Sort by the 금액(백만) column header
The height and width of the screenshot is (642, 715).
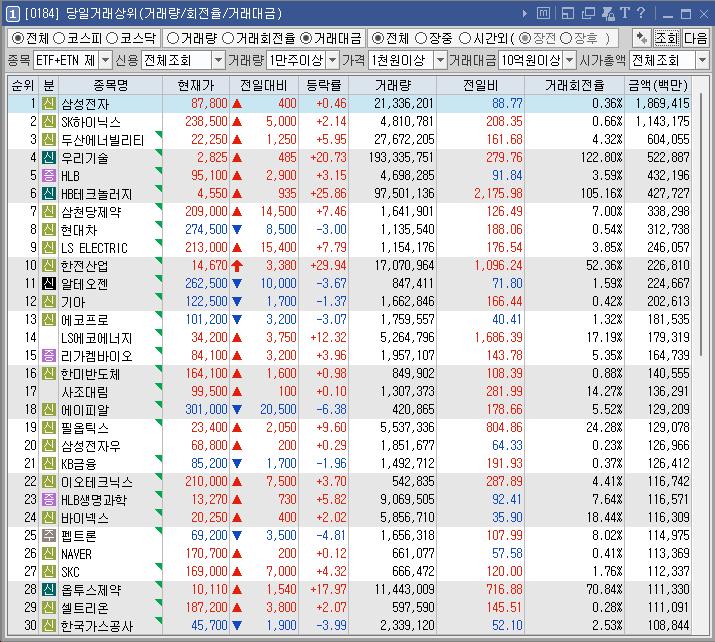pyautogui.click(x=658, y=85)
